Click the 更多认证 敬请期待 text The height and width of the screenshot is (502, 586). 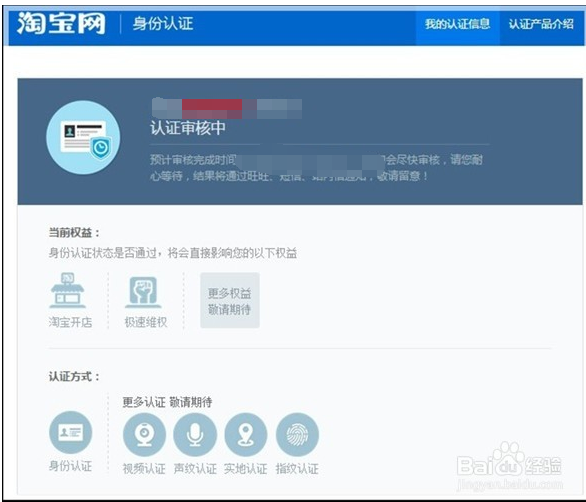[x=167, y=402]
